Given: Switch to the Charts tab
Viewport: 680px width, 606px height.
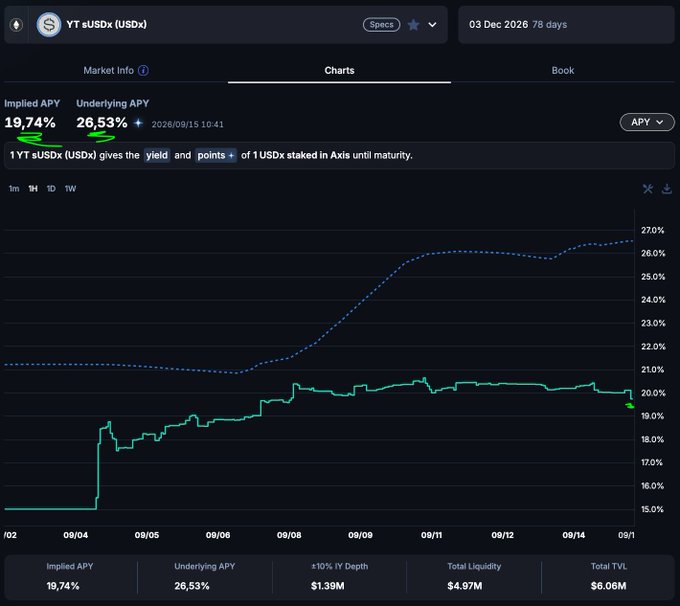Looking at the screenshot, I should [x=339, y=70].
